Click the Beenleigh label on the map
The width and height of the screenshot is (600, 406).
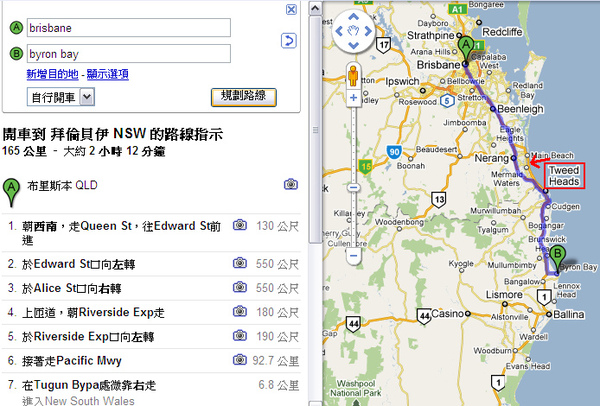pos(520,109)
